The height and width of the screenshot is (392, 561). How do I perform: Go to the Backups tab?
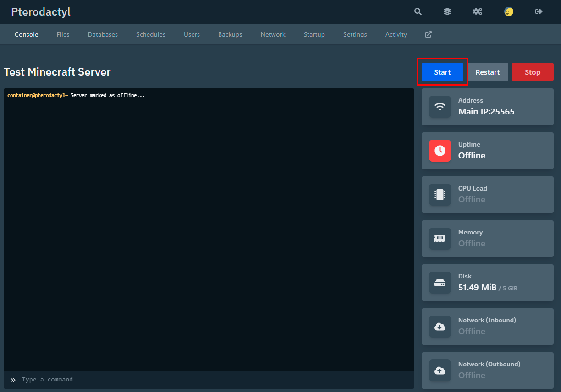230,34
